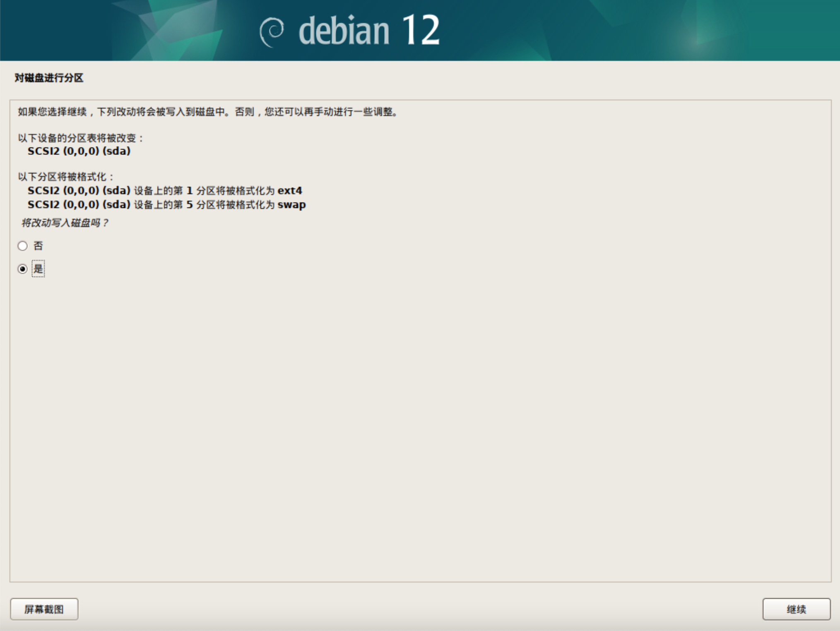
Task: Click the standalone SCSI2 (0,0,0) (sda) device entry
Action: pyautogui.click(x=79, y=151)
